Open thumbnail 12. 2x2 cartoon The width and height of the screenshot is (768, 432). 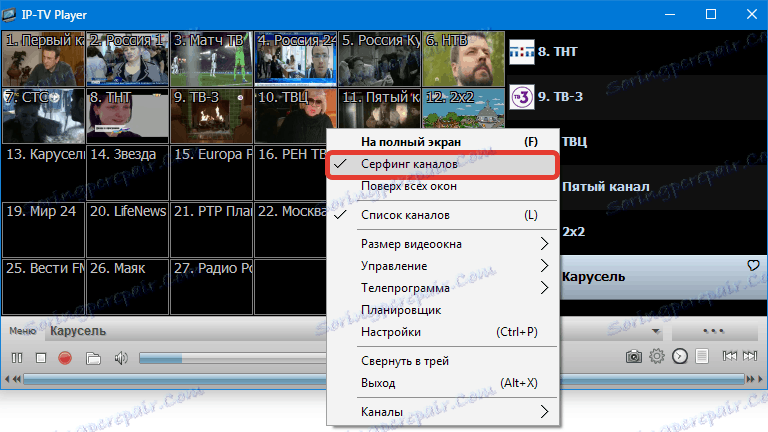[463, 108]
